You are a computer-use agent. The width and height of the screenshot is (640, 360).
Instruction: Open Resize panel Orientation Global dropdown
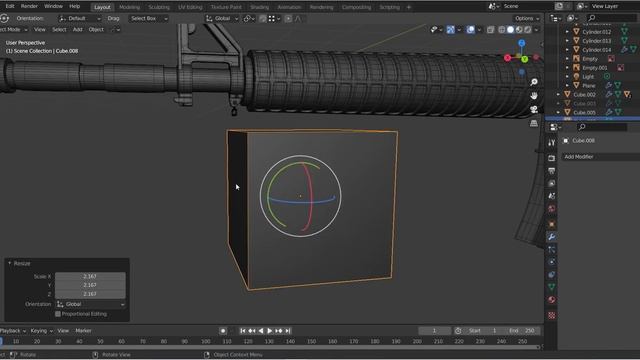[90, 304]
